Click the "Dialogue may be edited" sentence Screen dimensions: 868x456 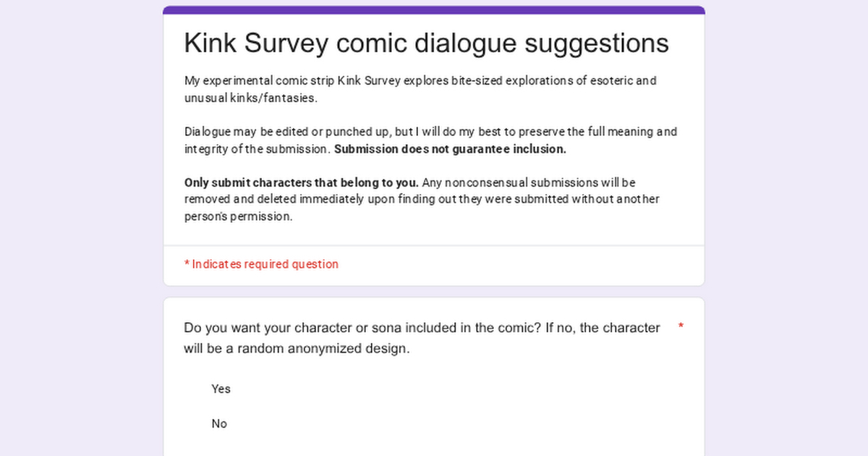click(430, 132)
